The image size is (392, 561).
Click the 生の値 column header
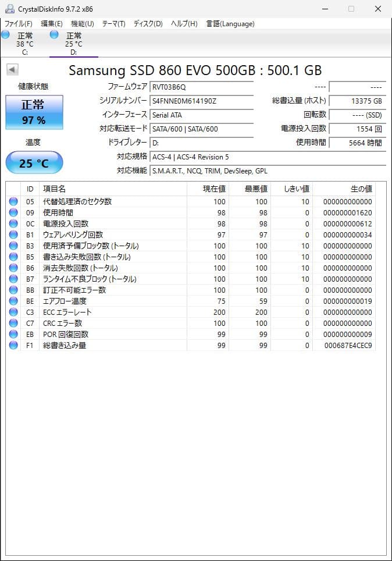(344, 189)
